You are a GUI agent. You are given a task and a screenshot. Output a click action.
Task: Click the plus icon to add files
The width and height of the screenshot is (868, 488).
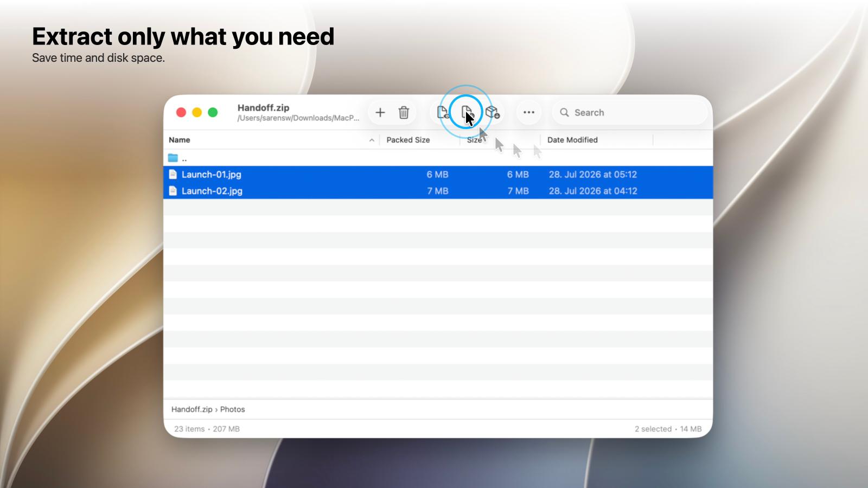tap(380, 112)
